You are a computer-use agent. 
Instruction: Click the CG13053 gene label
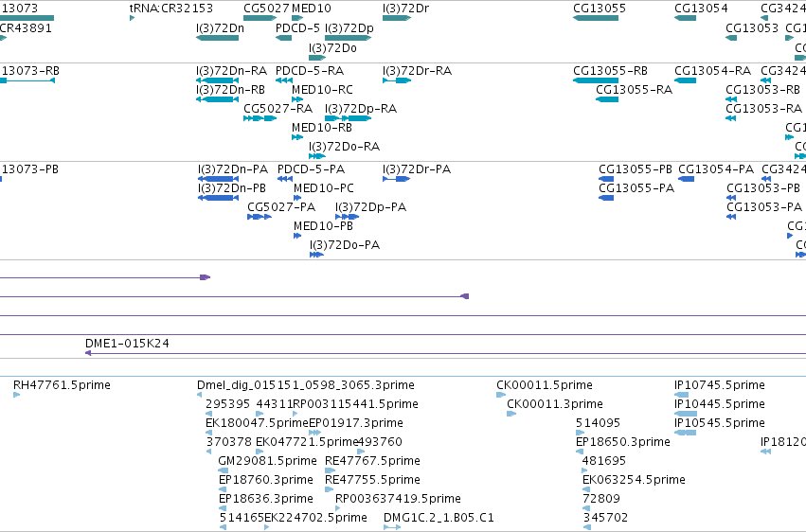coord(752,28)
